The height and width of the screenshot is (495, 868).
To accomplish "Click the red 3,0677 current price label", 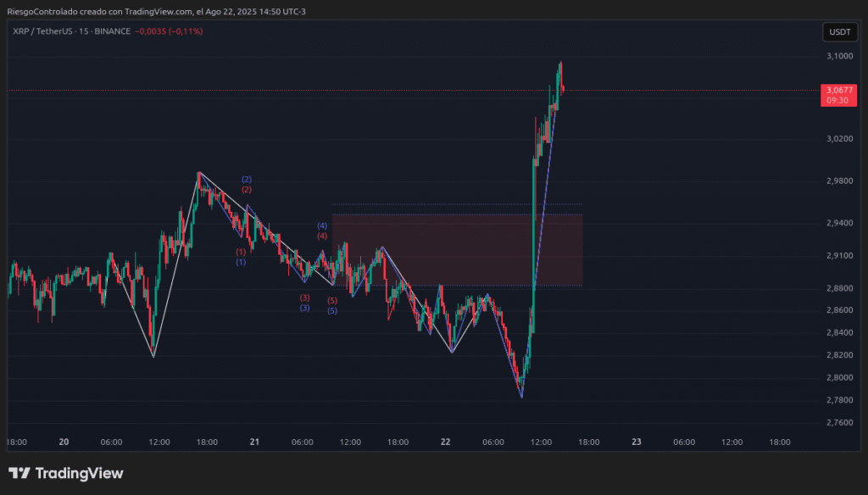I will [x=839, y=90].
